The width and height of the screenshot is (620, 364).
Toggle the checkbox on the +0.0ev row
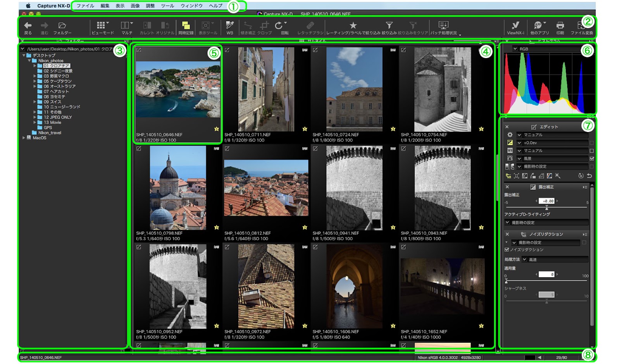coord(592,143)
